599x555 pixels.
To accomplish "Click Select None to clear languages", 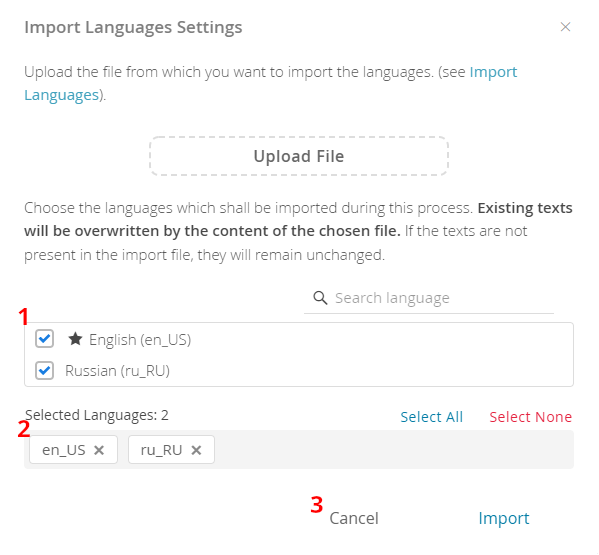I will (531, 417).
